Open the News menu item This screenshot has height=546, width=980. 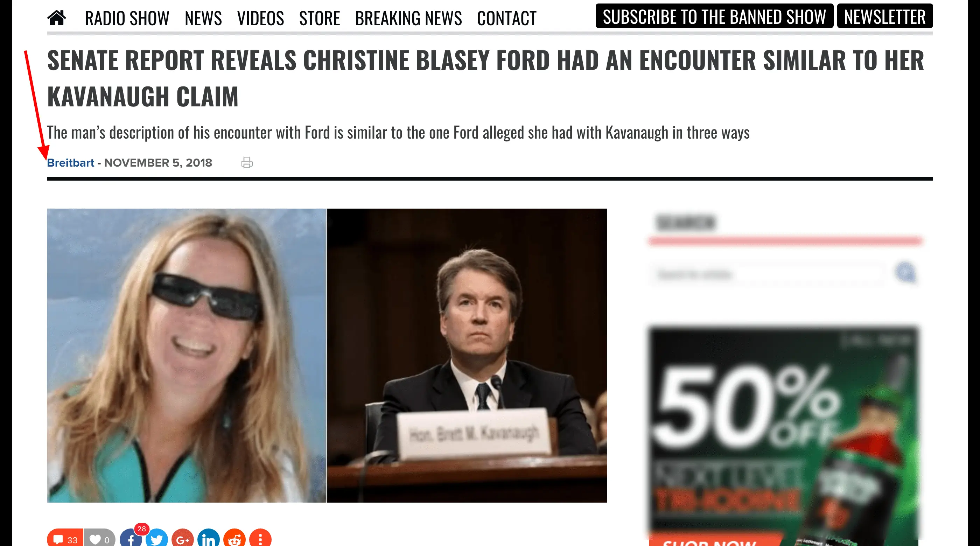(x=203, y=18)
